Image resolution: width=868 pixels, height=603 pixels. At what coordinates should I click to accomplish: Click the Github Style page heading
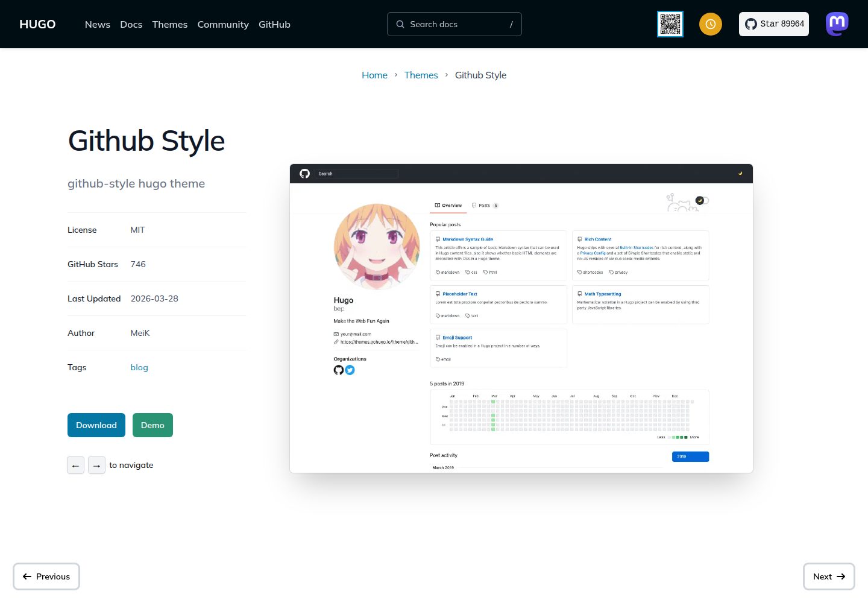(146, 141)
